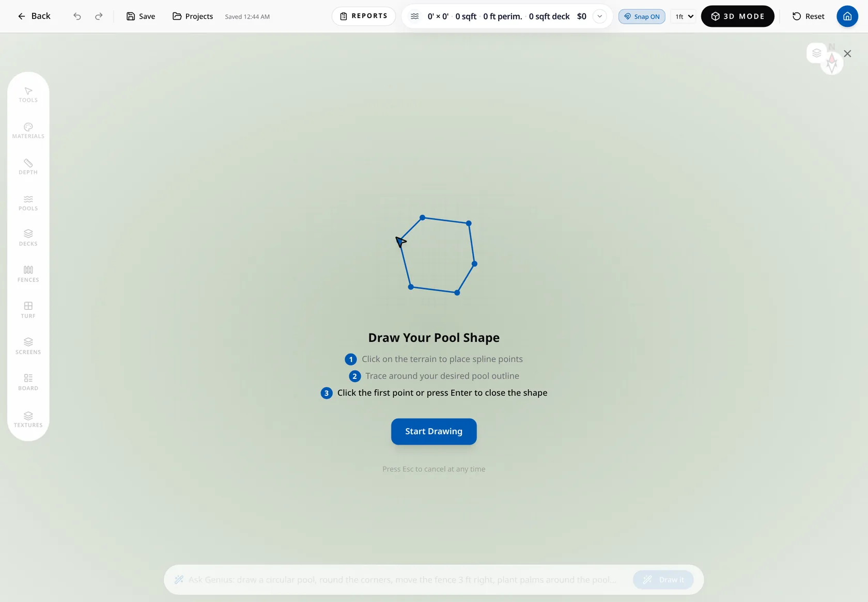Screen dimensions: 868x602
Task: Click the Start Drawing button
Action: point(434,432)
